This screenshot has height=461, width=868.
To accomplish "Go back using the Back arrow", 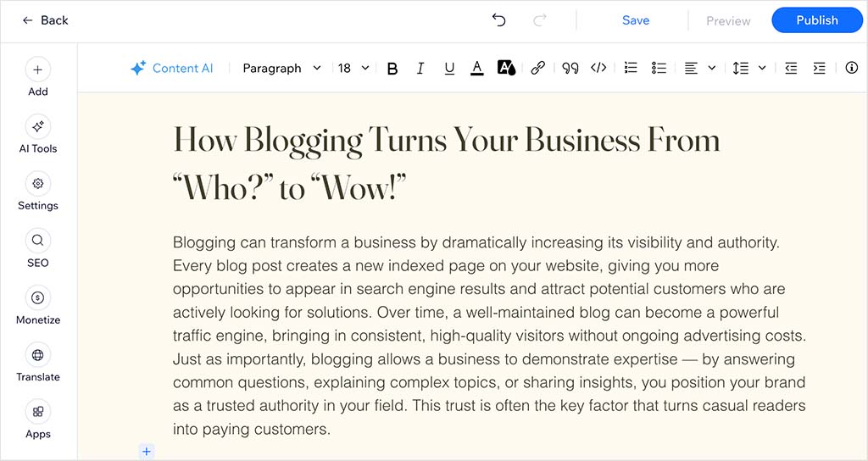I will 45,20.
